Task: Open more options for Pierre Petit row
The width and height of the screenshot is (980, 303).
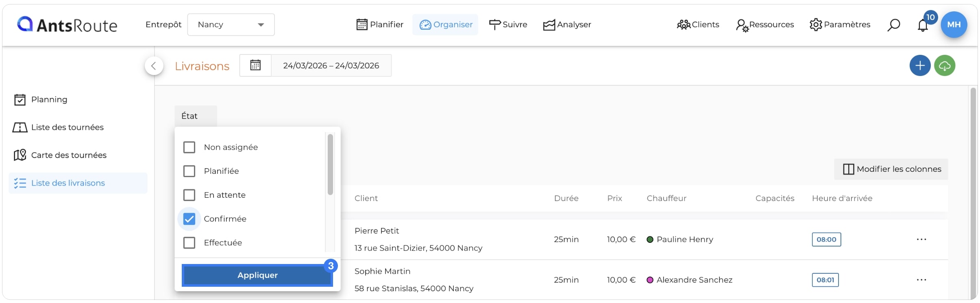Action: (x=921, y=240)
